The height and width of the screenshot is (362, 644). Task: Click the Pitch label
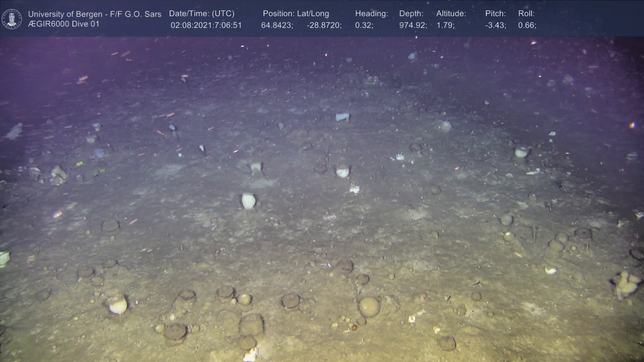[495, 13]
